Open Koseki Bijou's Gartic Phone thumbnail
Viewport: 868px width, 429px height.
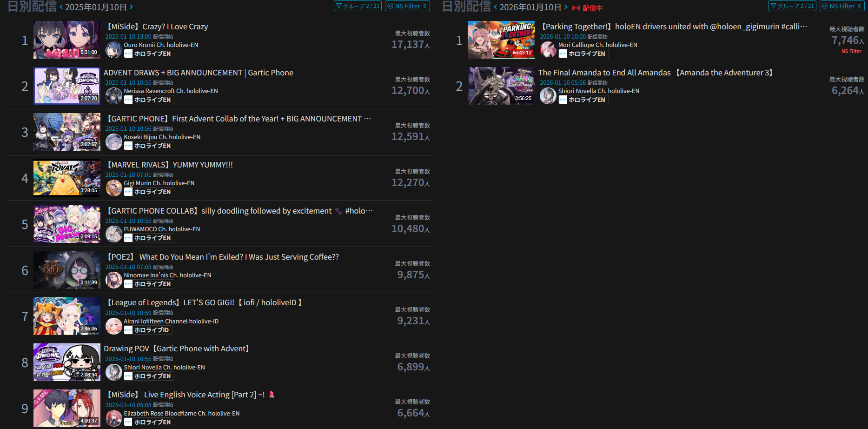coord(67,132)
